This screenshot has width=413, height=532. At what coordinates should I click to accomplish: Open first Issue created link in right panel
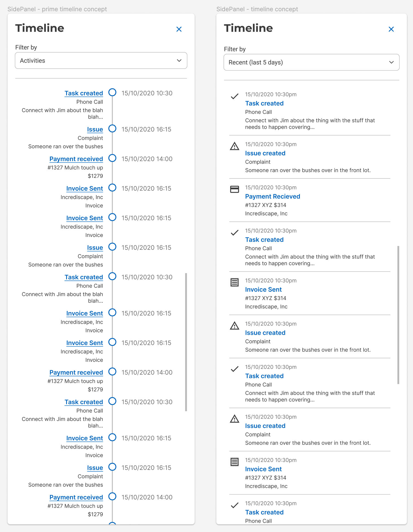tap(265, 153)
